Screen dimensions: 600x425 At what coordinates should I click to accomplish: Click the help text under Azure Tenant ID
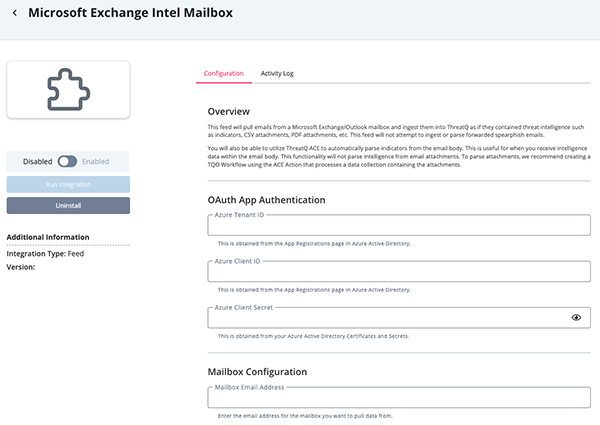[314, 244]
